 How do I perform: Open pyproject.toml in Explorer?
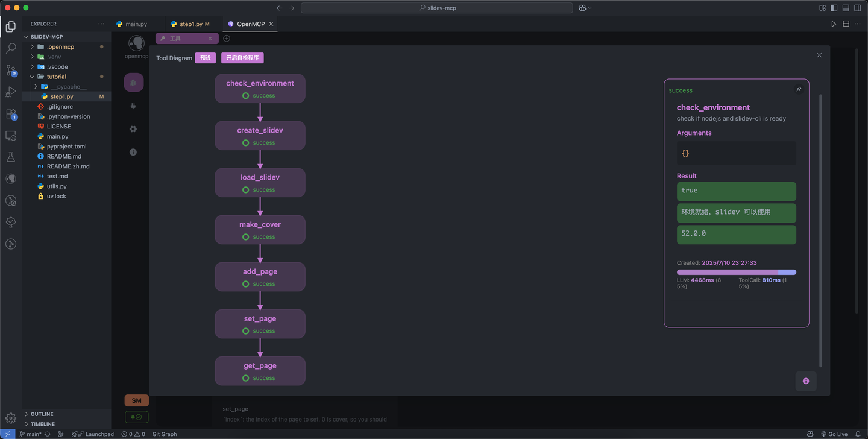pyautogui.click(x=66, y=147)
